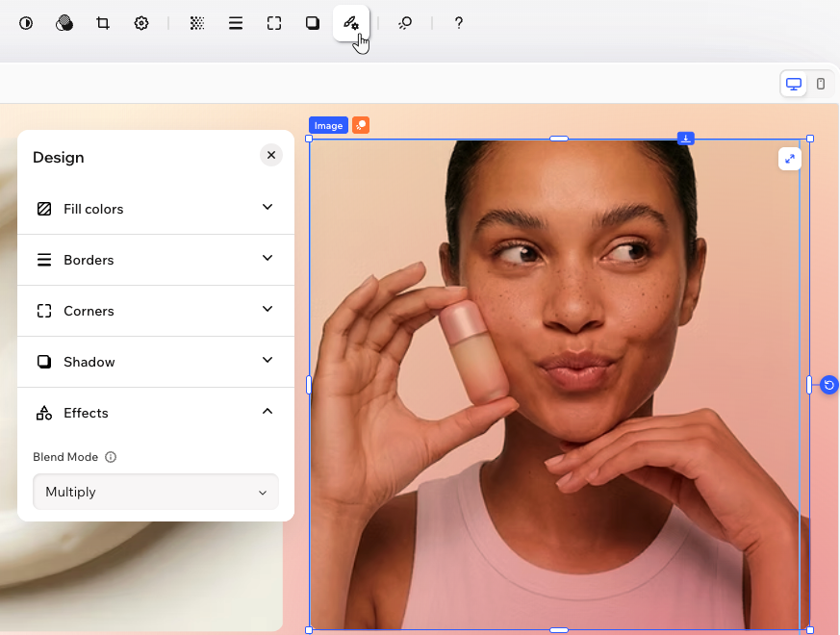Click the left-middle image resize handle

309,385
